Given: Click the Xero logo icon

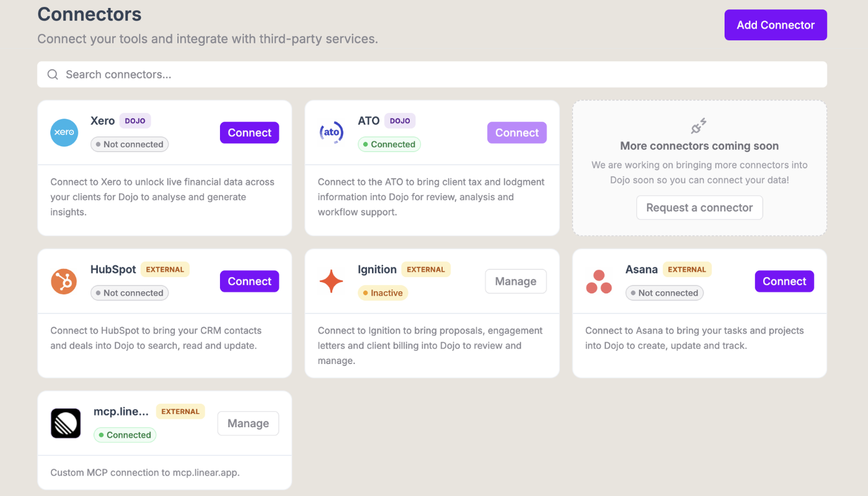Looking at the screenshot, I should coord(64,133).
